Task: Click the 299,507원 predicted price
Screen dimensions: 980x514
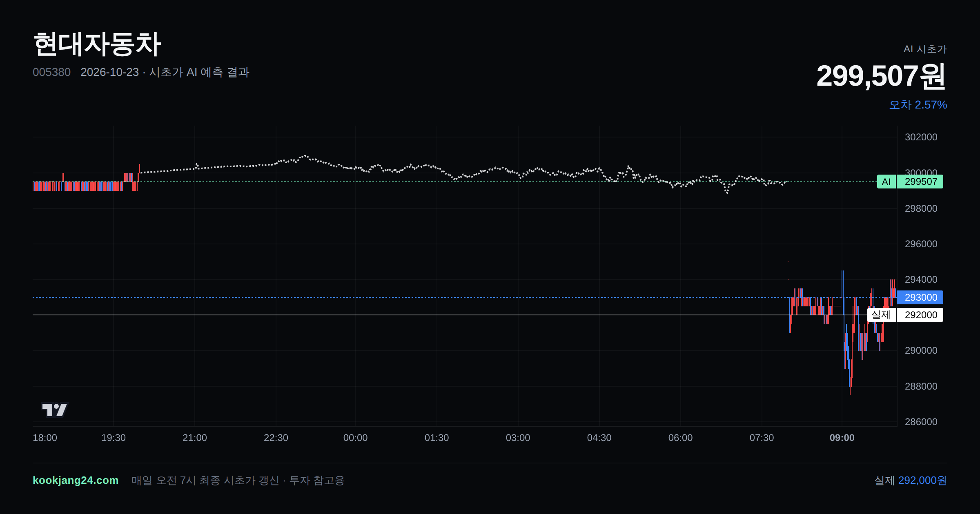Action: coord(881,76)
